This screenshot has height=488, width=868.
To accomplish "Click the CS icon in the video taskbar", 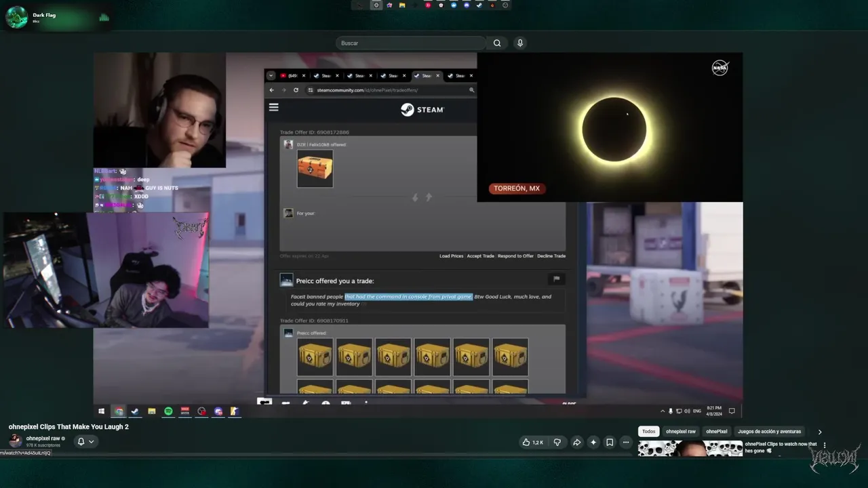I will coord(234,411).
